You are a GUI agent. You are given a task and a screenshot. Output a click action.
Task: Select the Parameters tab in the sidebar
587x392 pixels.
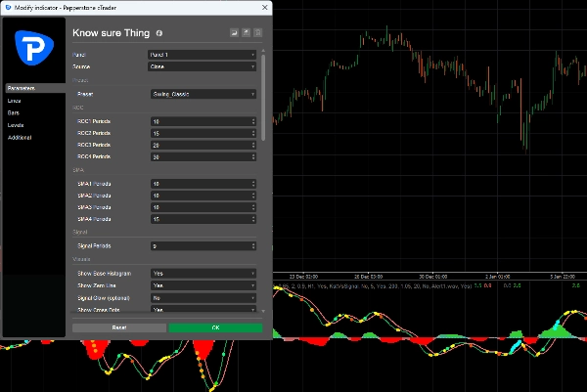point(35,88)
